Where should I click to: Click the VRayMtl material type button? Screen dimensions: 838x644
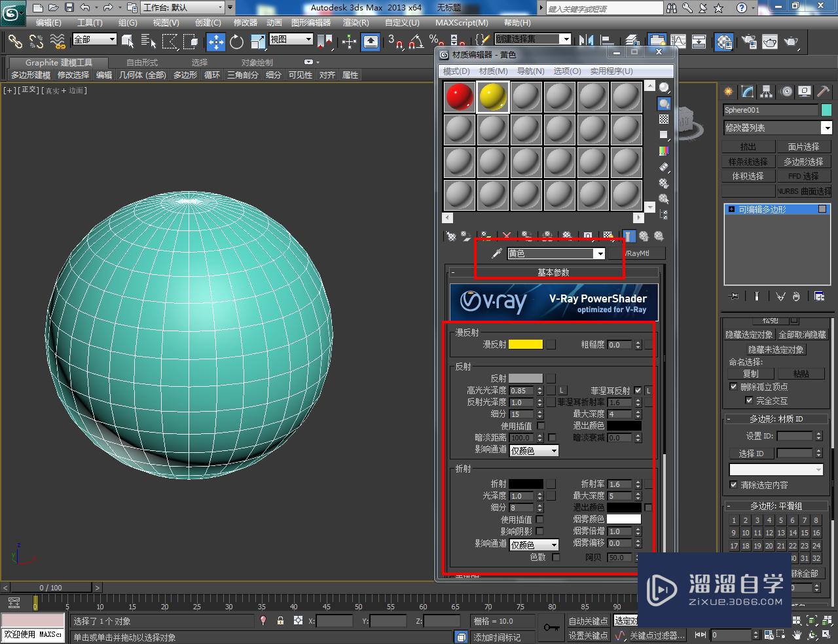(636, 253)
